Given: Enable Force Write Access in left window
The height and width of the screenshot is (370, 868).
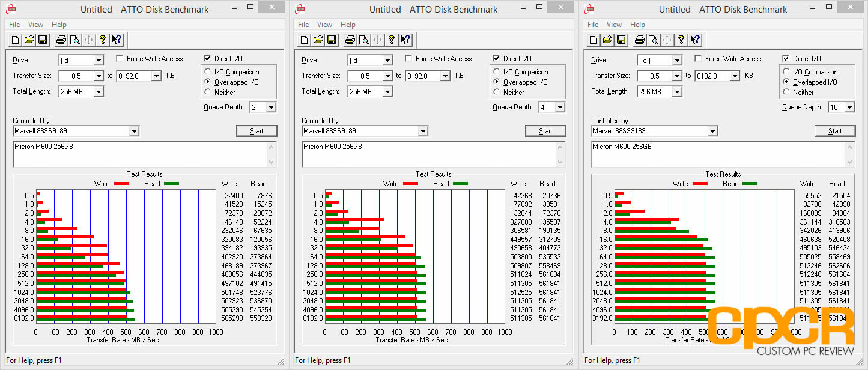Looking at the screenshot, I should [120, 59].
